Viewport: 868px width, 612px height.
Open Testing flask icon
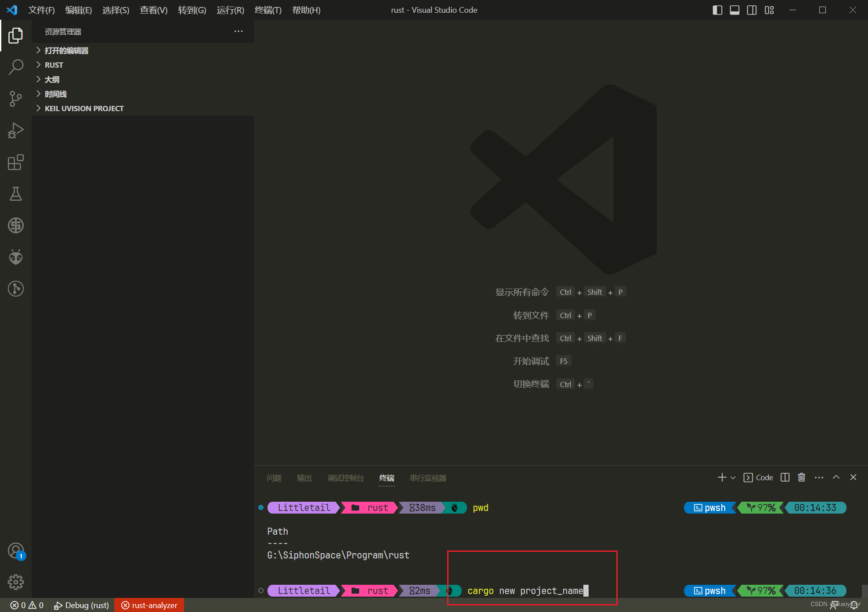click(16, 194)
